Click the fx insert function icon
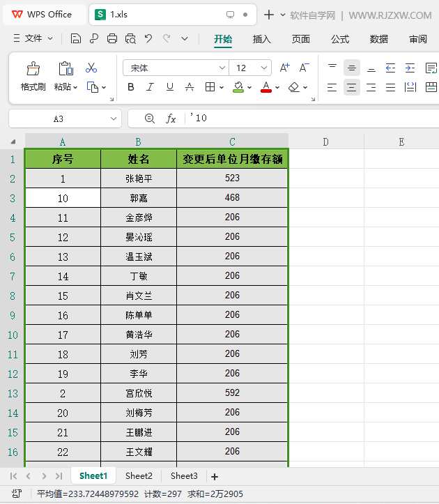The height and width of the screenshot is (504, 439). pos(171,119)
